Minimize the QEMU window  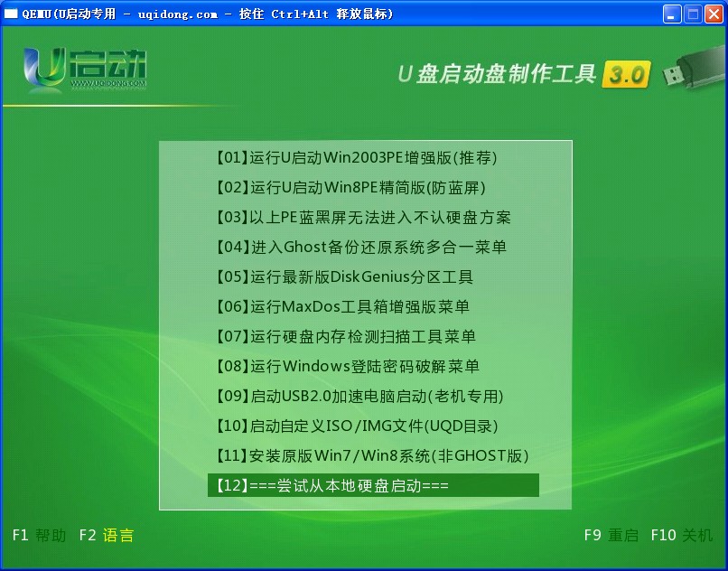point(671,14)
